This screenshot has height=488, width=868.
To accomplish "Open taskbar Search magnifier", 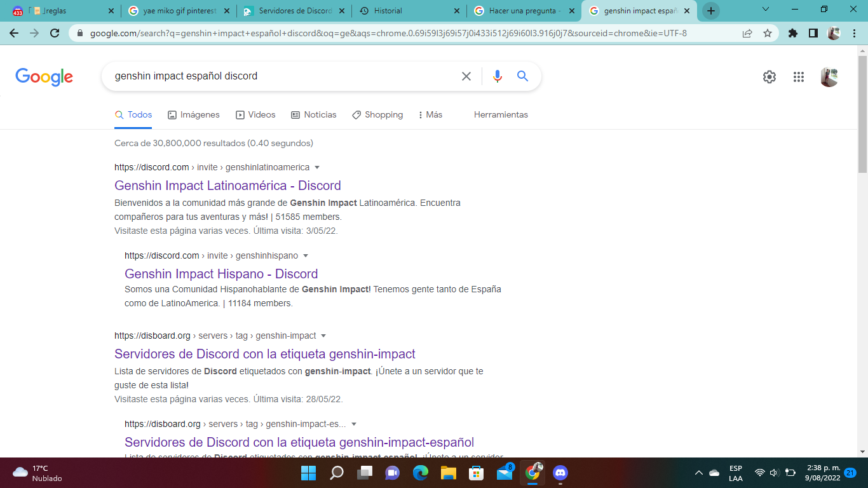I will (x=337, y=473).
